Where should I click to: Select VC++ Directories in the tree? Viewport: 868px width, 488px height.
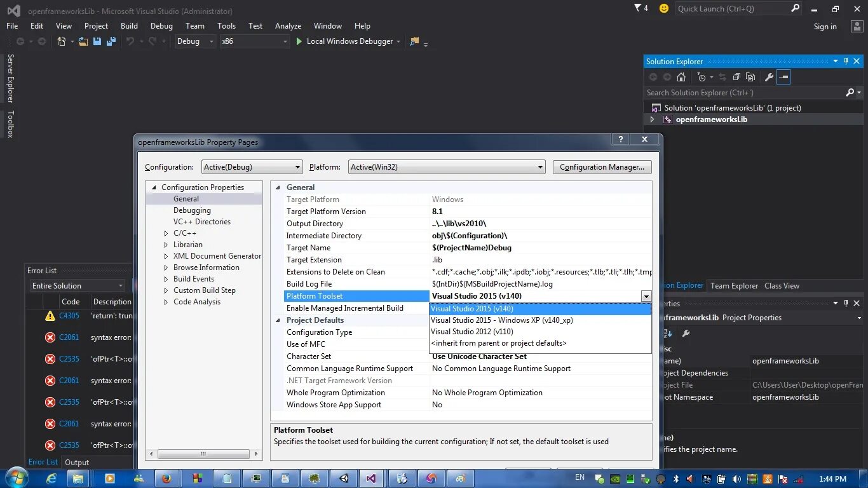coord(202,222)
